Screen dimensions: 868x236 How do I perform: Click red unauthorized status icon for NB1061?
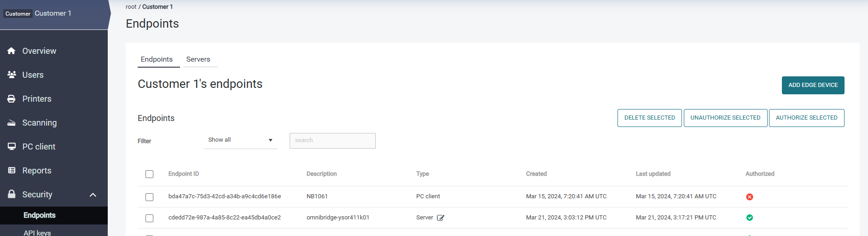coord(749,197)
